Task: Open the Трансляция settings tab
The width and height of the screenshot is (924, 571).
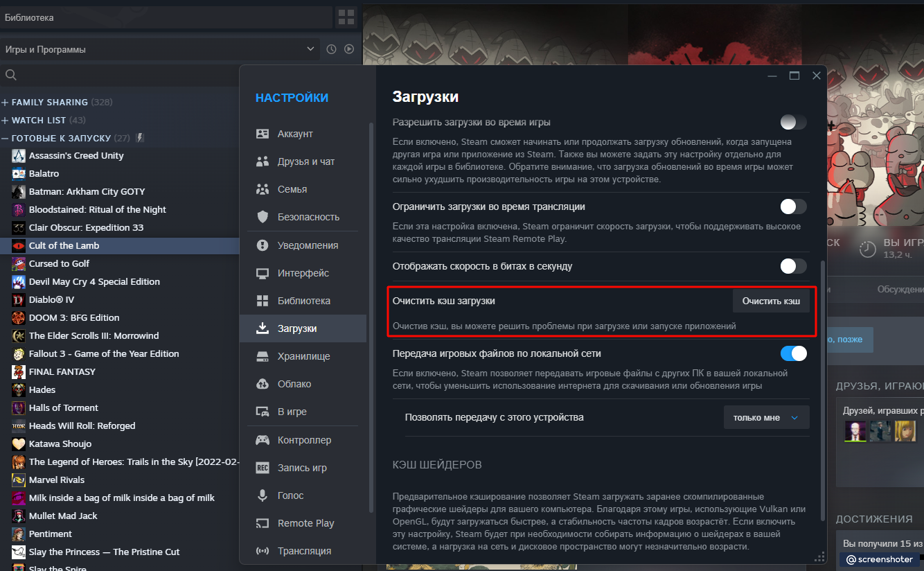Action: (303, 551)
